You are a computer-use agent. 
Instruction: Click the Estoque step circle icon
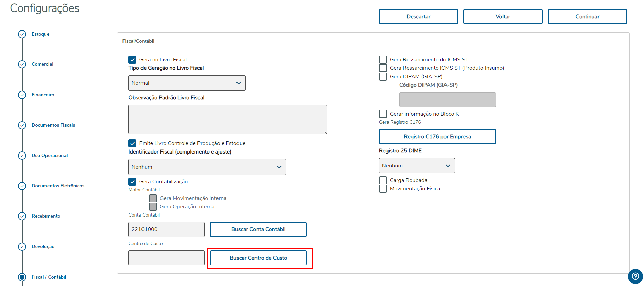click(22, 34)
